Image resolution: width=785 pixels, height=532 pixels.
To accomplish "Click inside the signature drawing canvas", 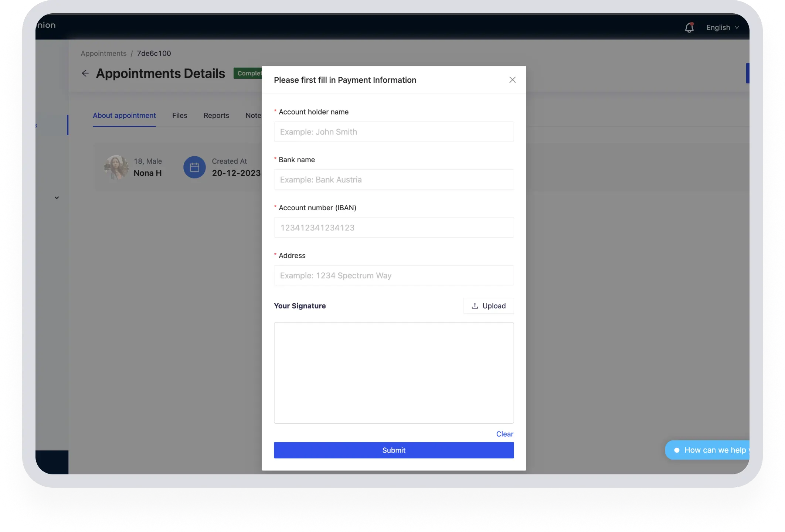I will (394, 373).
